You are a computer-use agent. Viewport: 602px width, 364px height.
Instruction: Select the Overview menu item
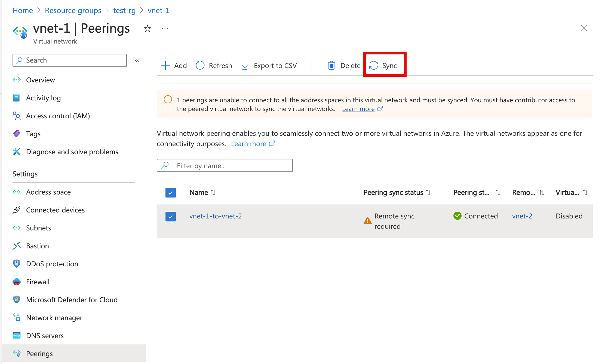tap(41, 79)
